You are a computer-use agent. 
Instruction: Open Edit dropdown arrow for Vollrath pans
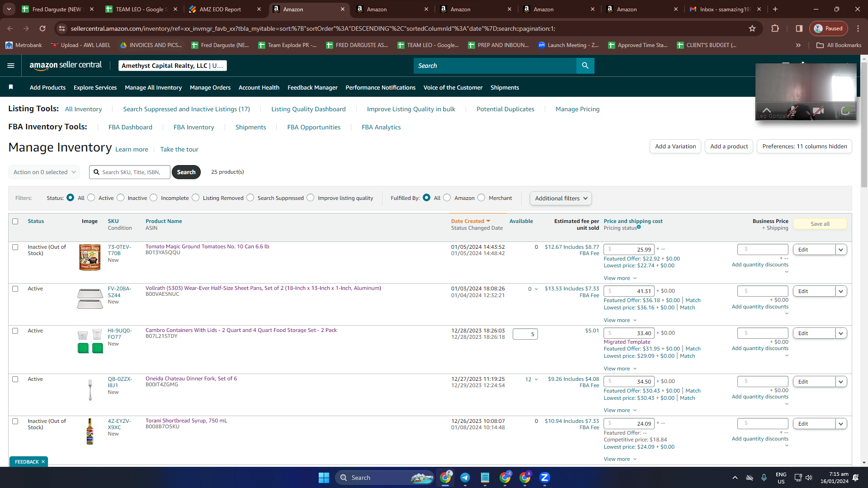coord(841,291)
